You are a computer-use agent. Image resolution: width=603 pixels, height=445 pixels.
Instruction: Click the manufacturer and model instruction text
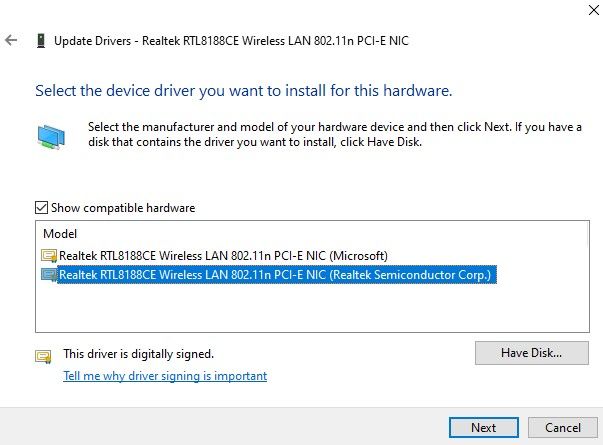click(x=330, y=134)
